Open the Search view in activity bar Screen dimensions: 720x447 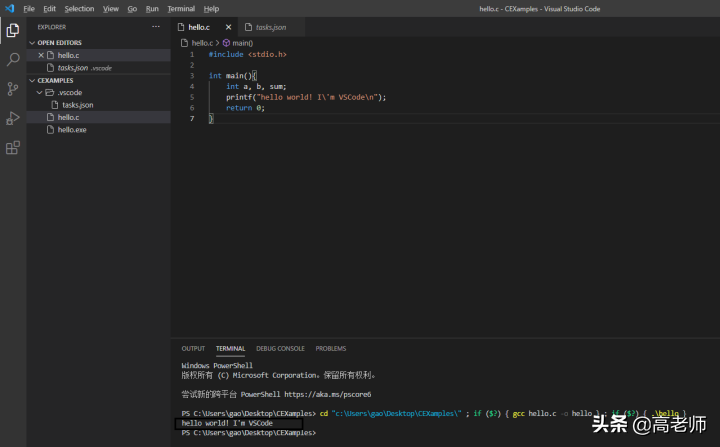coord(13,59)
